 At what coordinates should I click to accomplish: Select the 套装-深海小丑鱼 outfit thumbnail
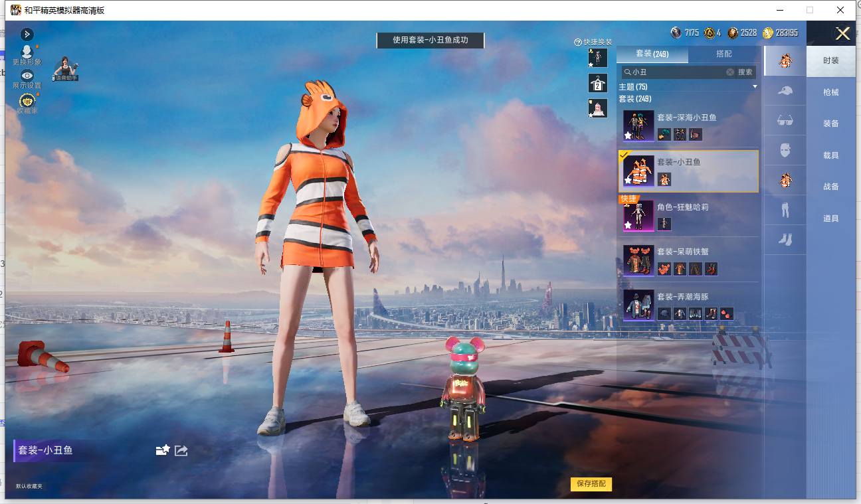(638, 126)
